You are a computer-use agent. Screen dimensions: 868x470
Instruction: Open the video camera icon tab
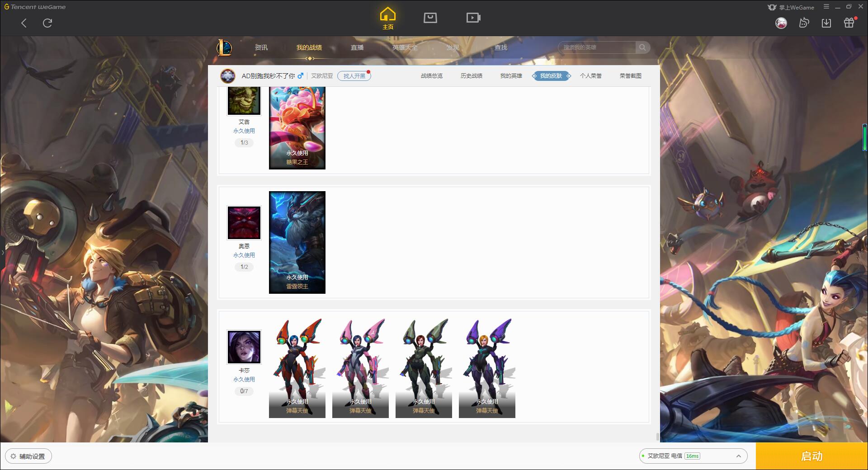(x=473, y=18)
